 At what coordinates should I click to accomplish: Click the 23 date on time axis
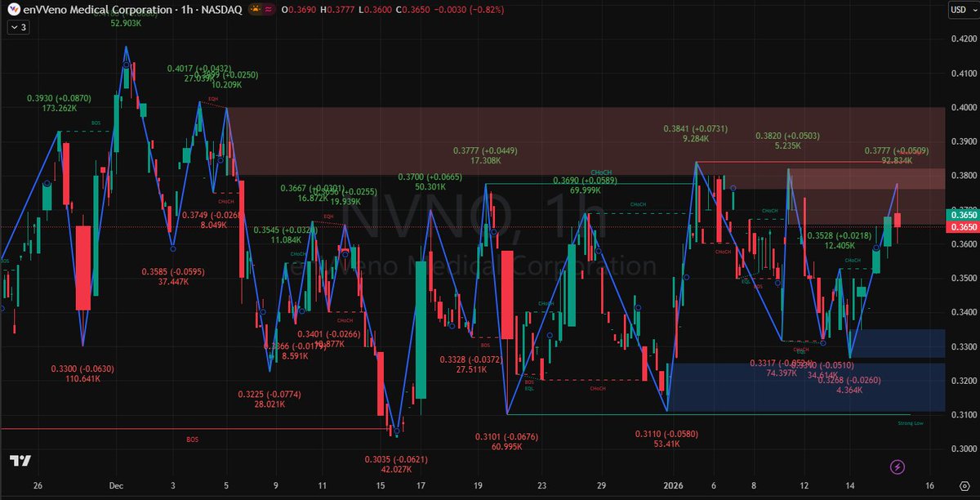click(x=541, y=484)
